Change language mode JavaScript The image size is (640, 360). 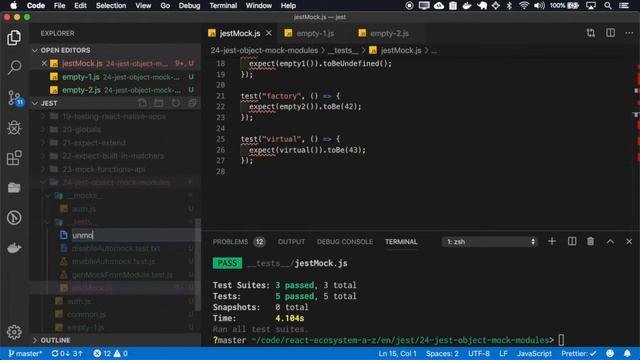534,353
